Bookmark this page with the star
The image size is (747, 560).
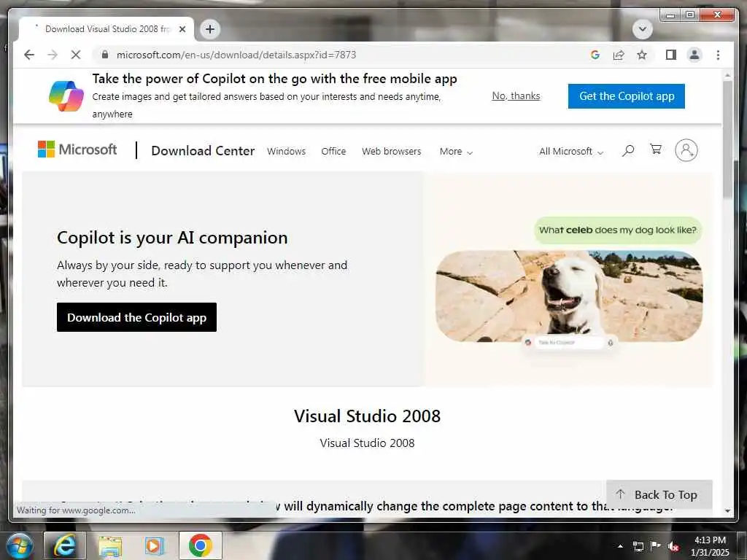pos(642,55)
